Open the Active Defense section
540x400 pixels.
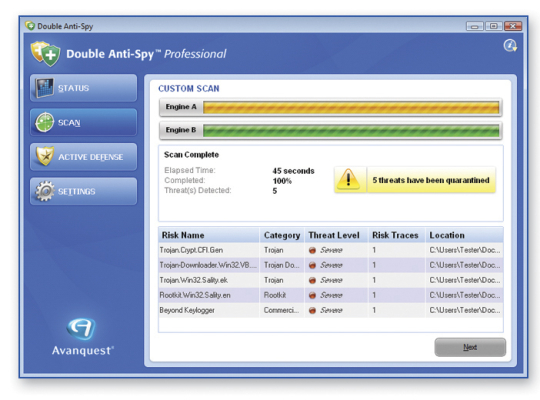coord(83,157)
